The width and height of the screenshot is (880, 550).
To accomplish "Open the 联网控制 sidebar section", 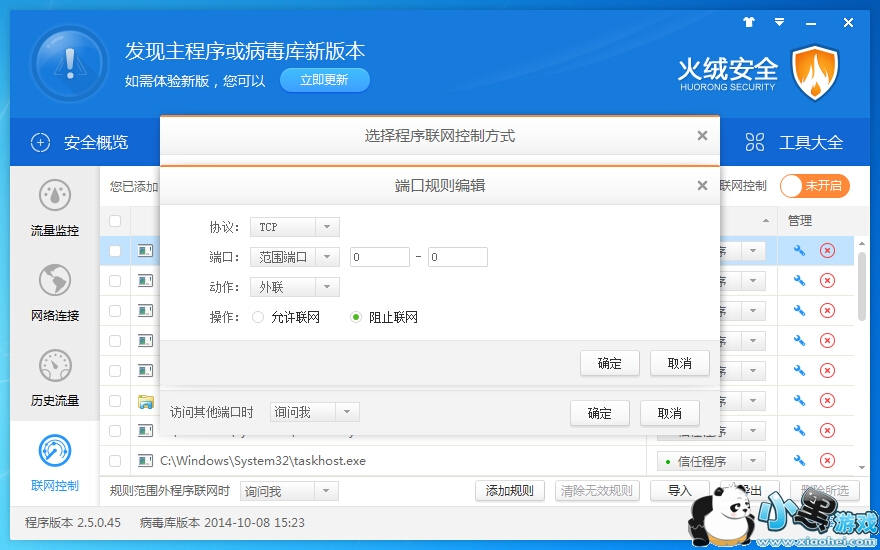I will [55, 463].
